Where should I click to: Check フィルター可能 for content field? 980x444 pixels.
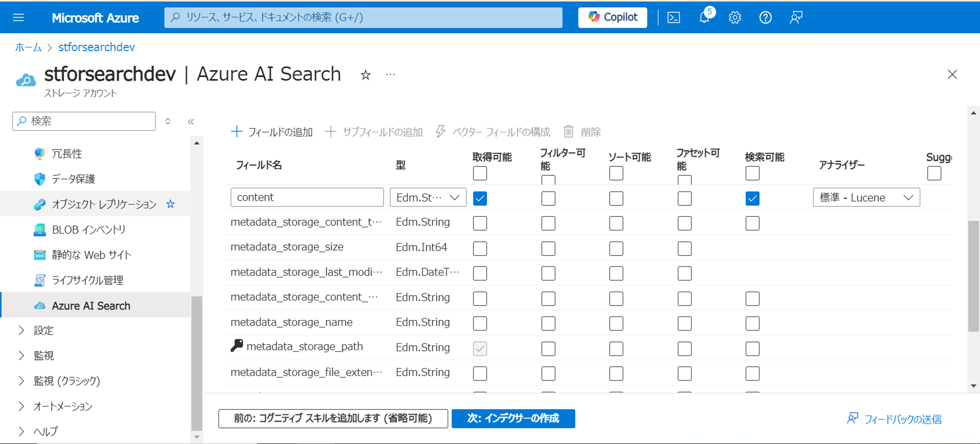coord(548,199)
